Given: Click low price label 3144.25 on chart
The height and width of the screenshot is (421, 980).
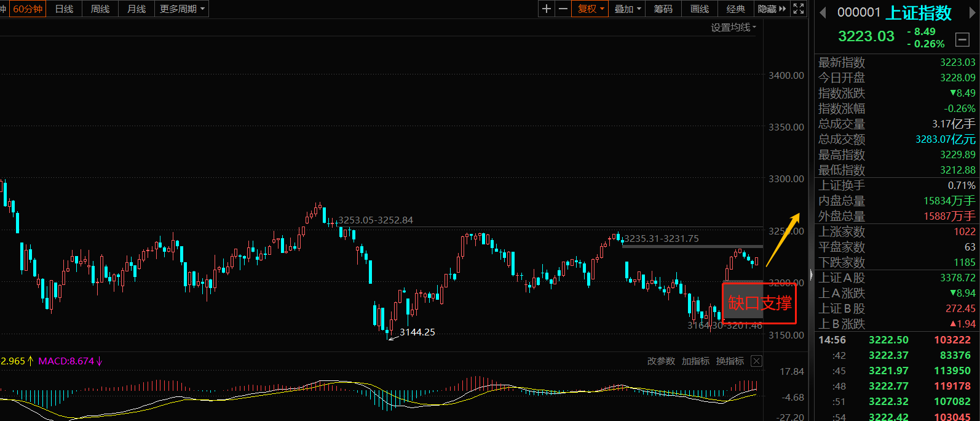Looking at the screenshot, I should pyautogui.click(x=417, y=332).
